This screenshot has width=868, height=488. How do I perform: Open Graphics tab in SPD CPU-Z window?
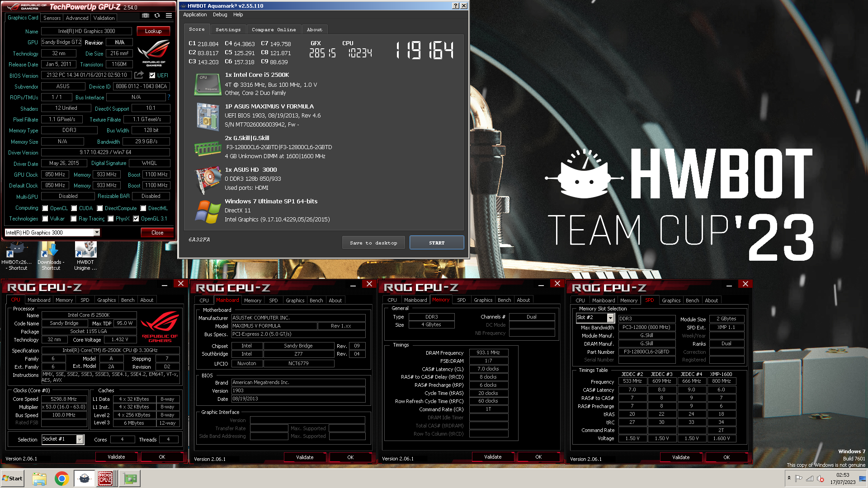pyautogui.click(x=671, y=300)
